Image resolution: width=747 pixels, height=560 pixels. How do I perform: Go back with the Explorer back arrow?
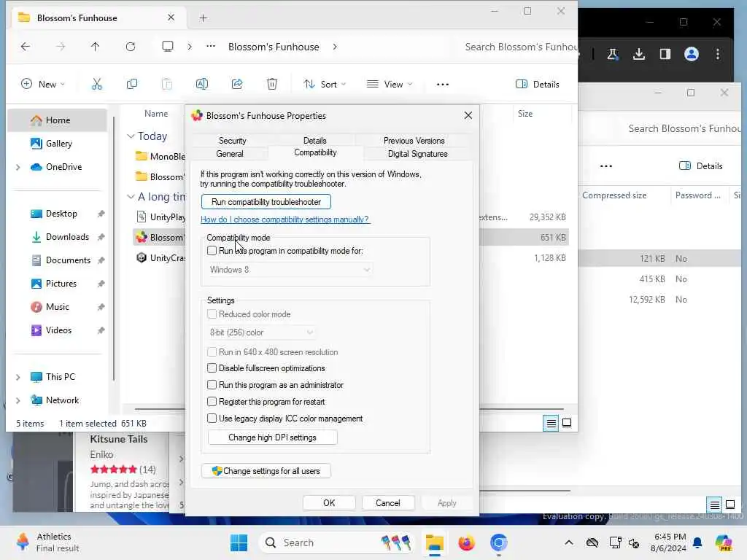[26, 47]
